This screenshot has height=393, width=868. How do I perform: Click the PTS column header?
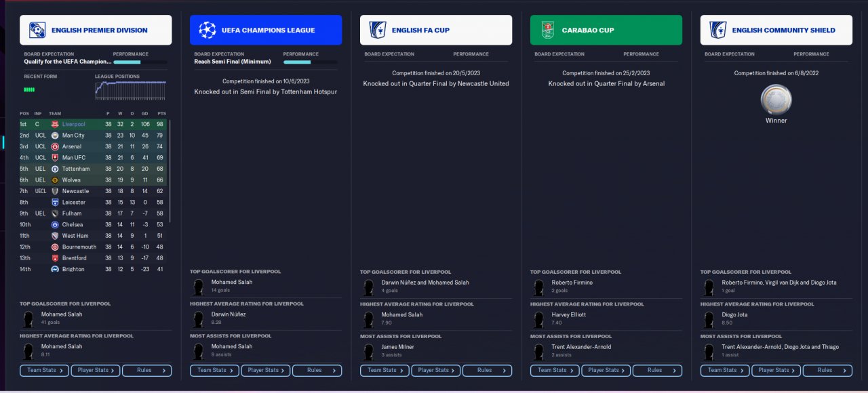pyautogui.click(x=161, y=113)
